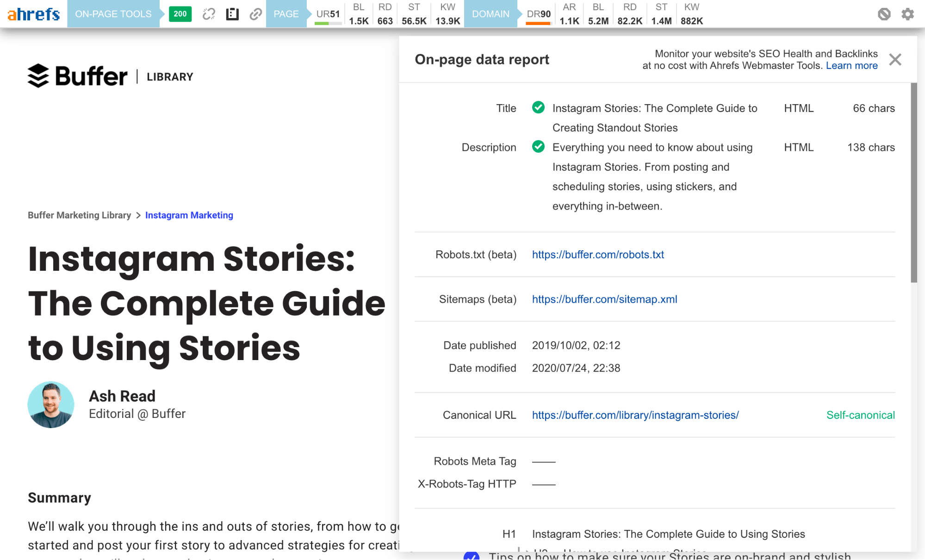The image size is (925, 560).
Task: Click the 66 chars title length
Action: click(874, 108)
